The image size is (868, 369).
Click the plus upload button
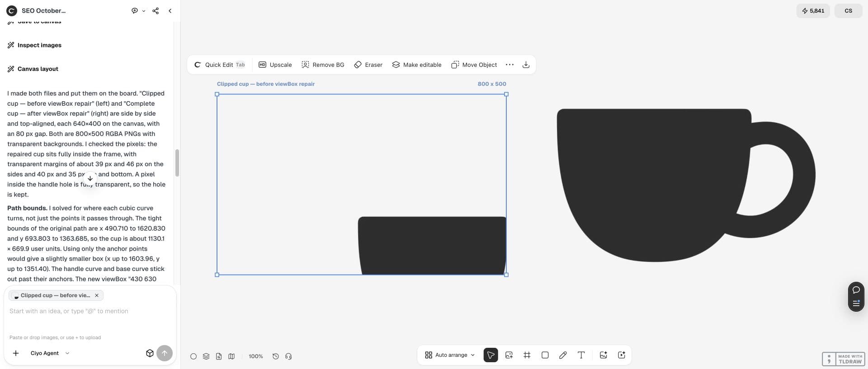tap(16, 353)
